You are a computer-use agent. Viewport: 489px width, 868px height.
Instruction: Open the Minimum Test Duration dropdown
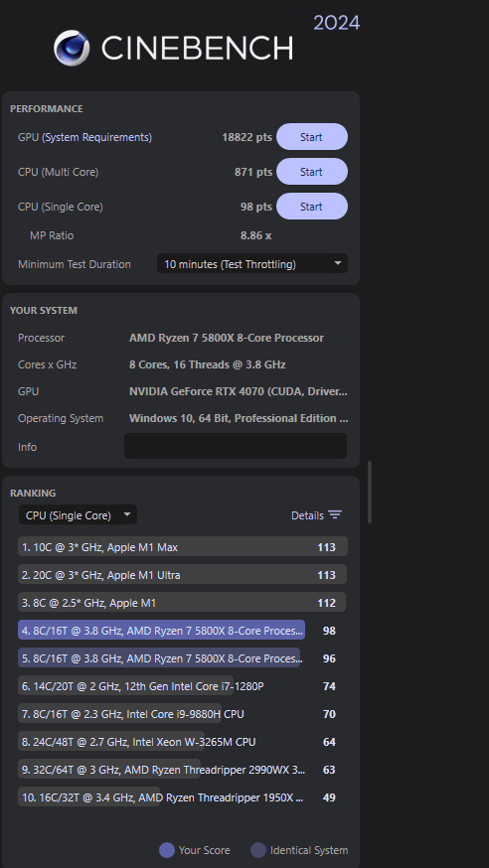pyautogui.click(x=252, y=264)
